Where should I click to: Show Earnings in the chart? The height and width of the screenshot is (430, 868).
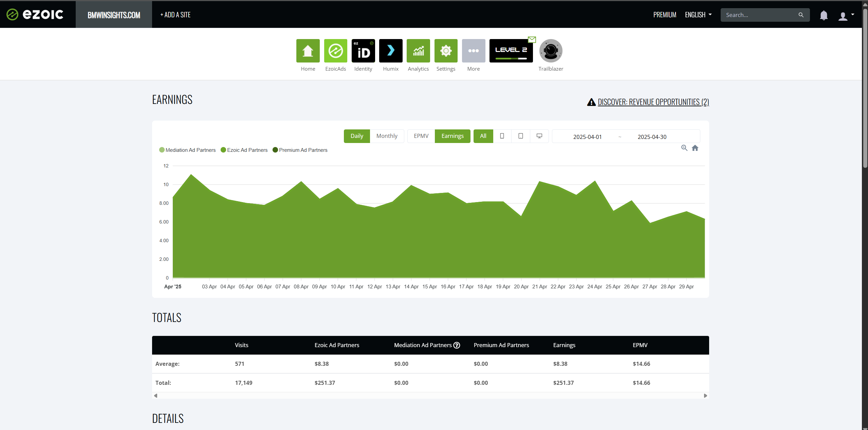(452, 136)
